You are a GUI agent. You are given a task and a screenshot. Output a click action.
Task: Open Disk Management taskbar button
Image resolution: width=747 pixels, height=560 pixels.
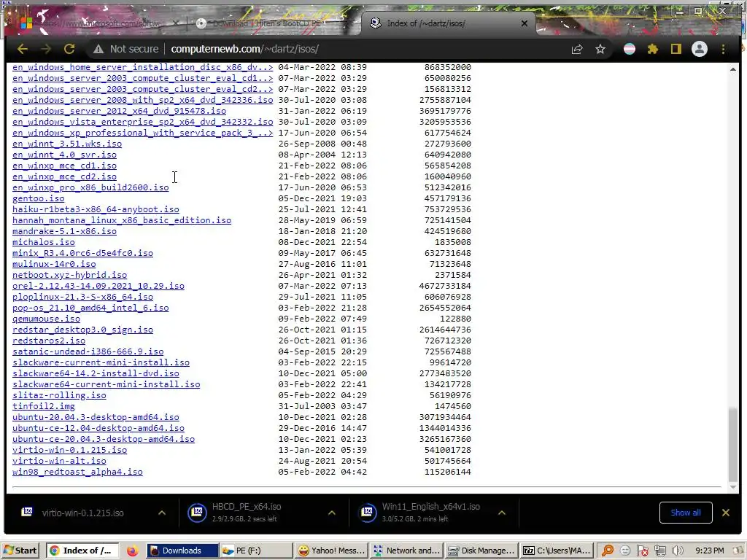click(481, 551)
